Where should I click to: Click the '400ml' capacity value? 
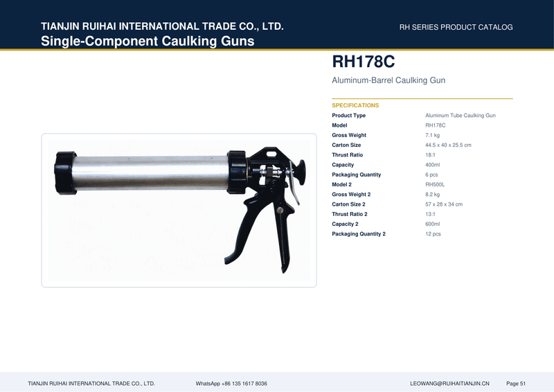[x=432, y=165]
